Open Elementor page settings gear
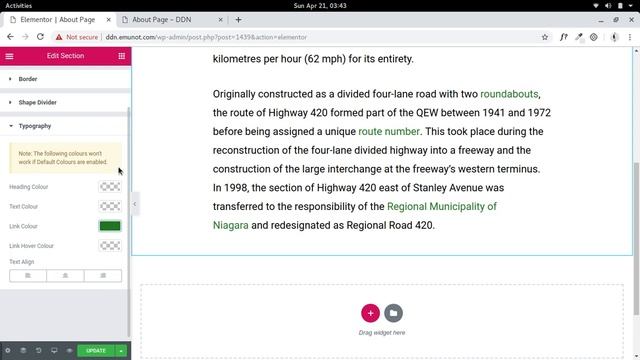The height and width of the screenshot is (360, 640). pyautogui.click(x=8, y=351)
